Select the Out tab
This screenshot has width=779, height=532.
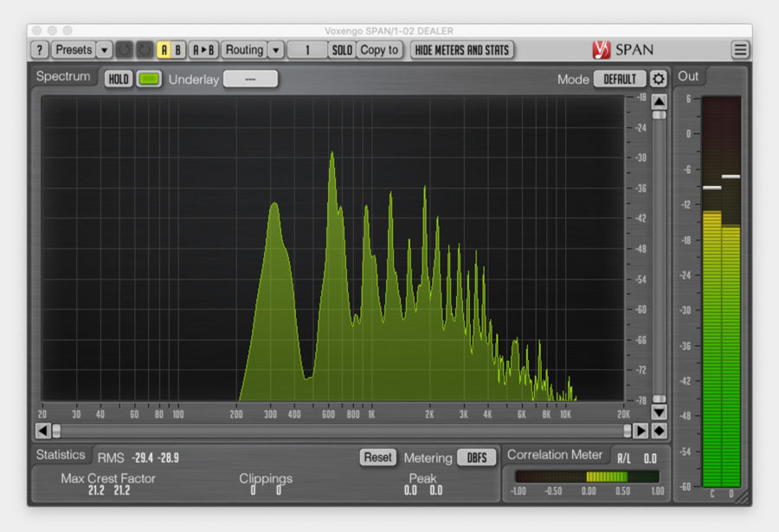click(687, 76)
